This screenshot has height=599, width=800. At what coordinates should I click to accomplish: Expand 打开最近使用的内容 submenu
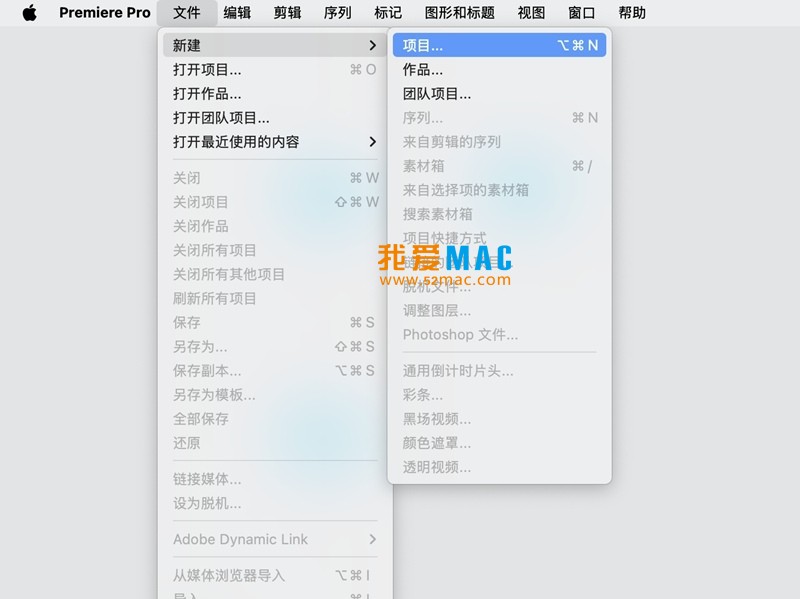pos(275,142)
